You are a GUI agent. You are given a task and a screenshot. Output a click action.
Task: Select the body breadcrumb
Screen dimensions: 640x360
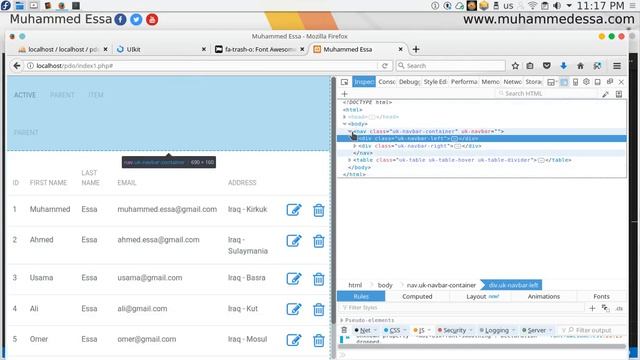[385, 285]
